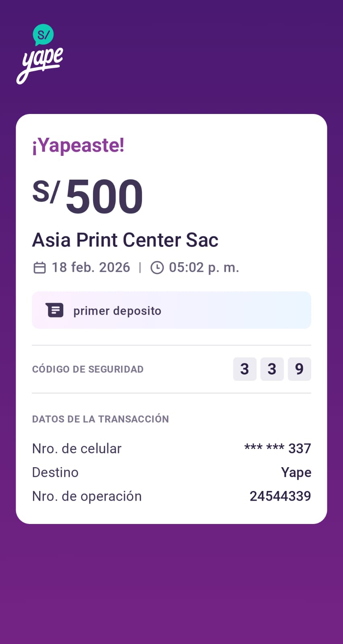The height and width of the screenshot is (644, 343).
Task: Click the message note icon
Action: coord(55,311)
